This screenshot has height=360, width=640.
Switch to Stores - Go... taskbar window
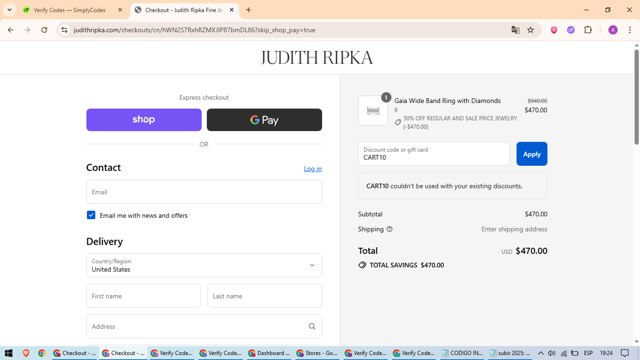click(317, 353)
